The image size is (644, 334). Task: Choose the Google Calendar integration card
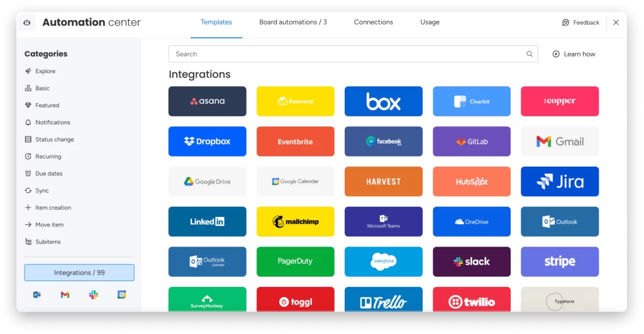click(x=296, y=181)
